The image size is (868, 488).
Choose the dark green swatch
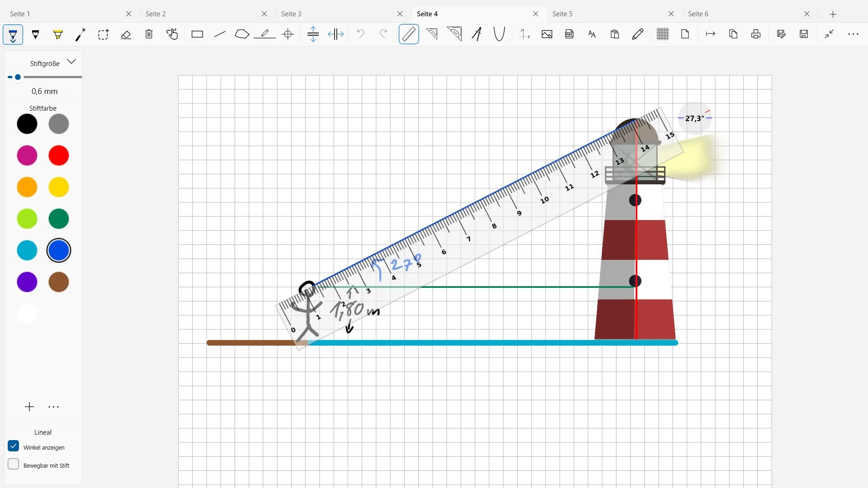[x=59, y=219]
